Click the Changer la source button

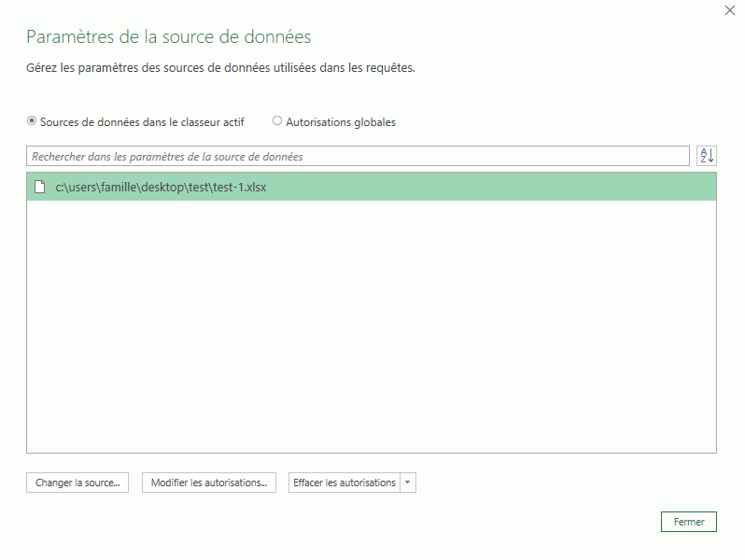(77, 483)
